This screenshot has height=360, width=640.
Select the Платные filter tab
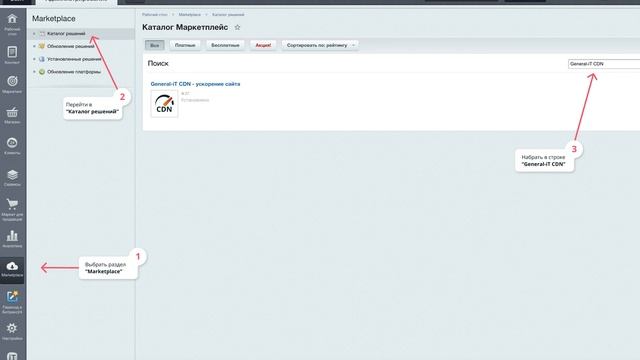click(x=185, y=45)
